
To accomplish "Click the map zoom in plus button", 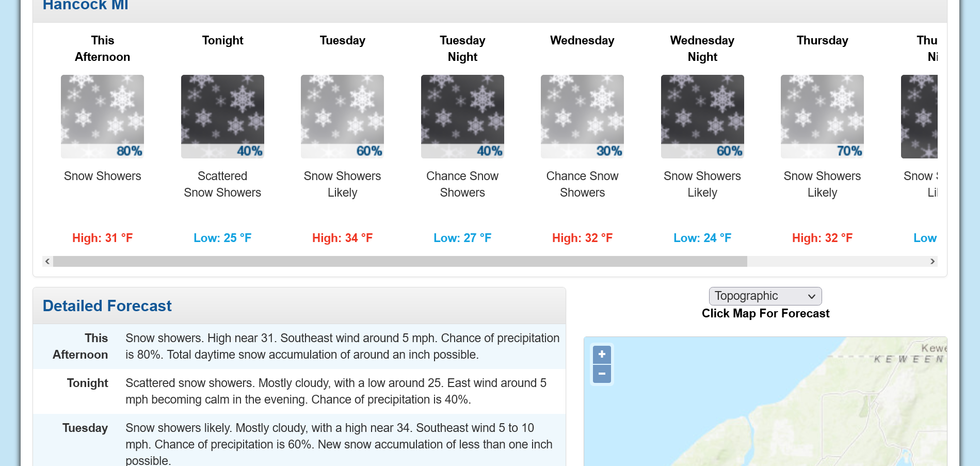I will tap(602, 355).
